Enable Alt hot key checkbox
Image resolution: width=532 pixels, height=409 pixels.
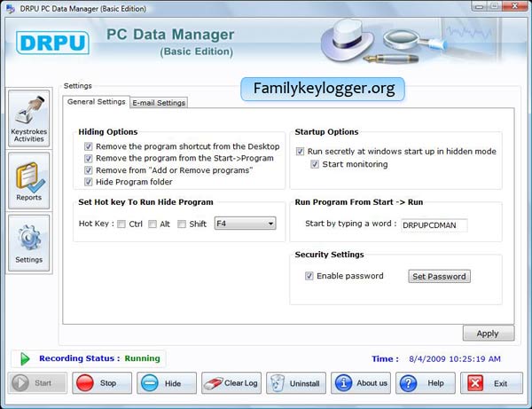click(x=153, y=224)
